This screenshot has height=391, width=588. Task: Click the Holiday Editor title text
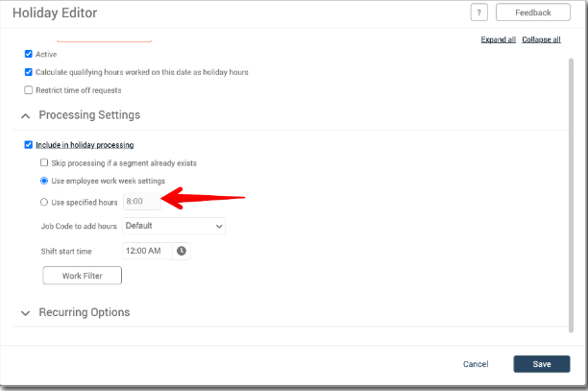pyautogui.click(x=55, y=12)
